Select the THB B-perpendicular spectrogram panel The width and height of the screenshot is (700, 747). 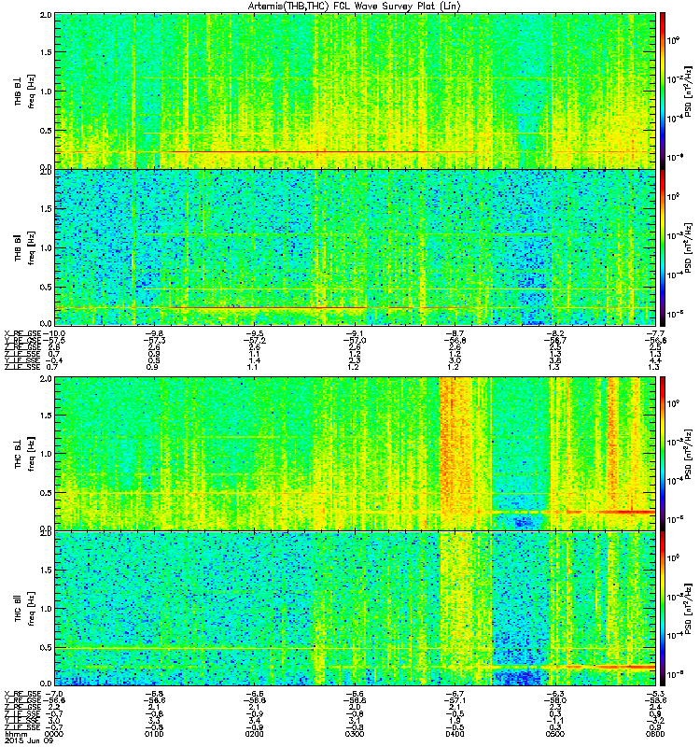[x=356, y=91]
